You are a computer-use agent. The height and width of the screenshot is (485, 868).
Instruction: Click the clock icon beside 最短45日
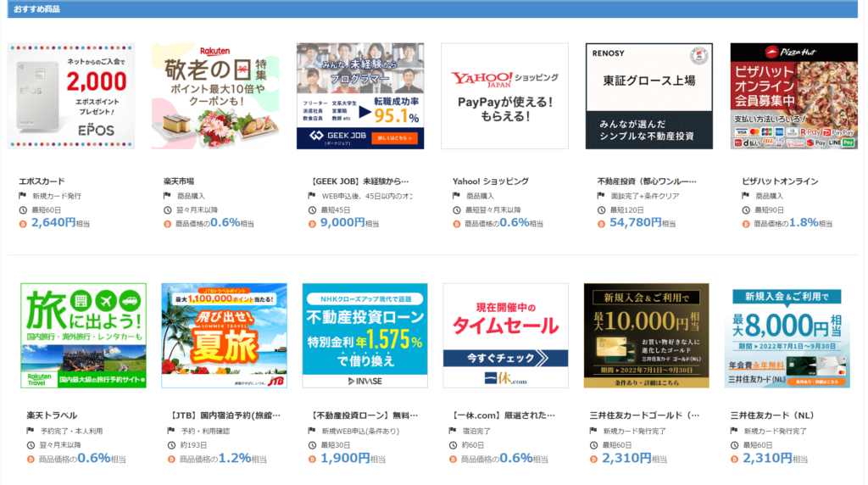coord(312,209)
